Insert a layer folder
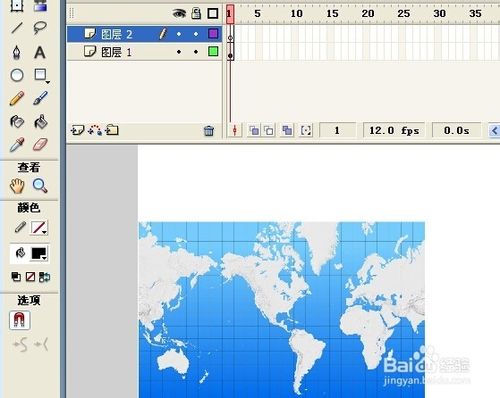500x398 pixels. pos(112,130)
